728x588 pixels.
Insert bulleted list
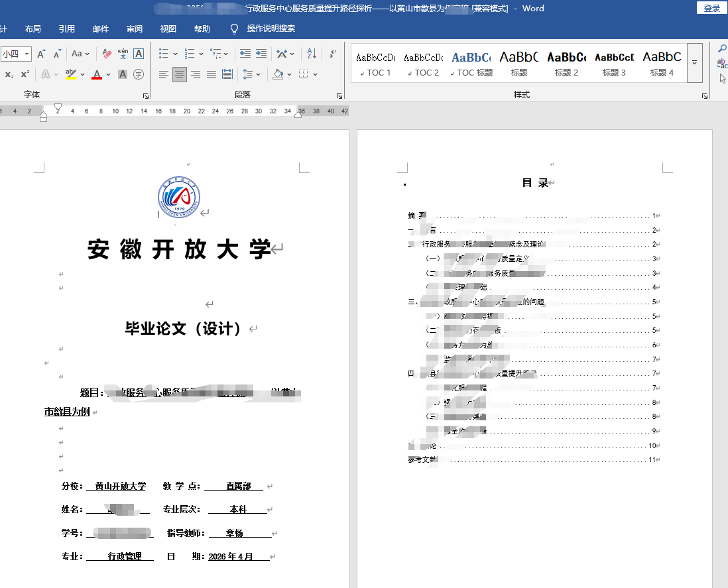(x=163, y=54)
